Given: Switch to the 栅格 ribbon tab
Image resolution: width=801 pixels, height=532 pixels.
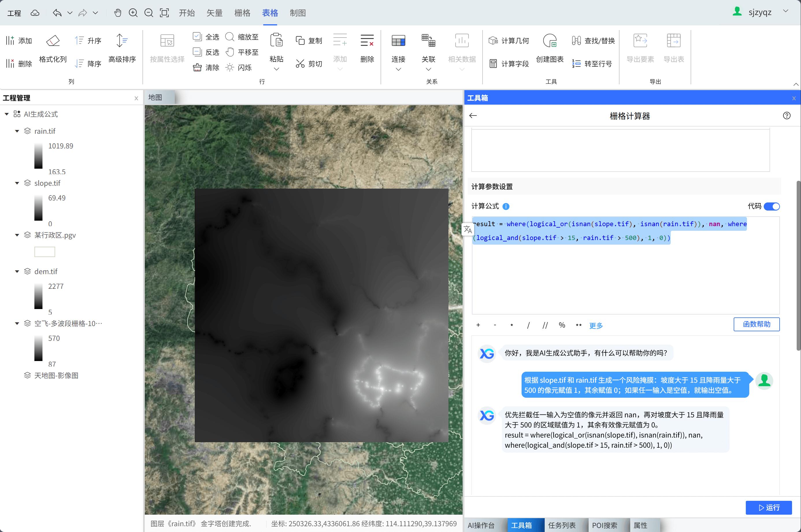Looking at the screenshot, I should [x=242, y=13].
